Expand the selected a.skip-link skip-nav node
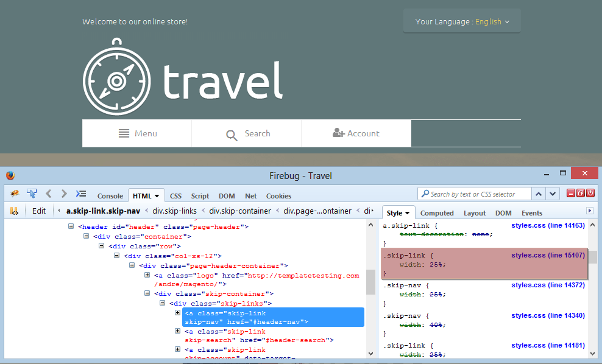 177,312
